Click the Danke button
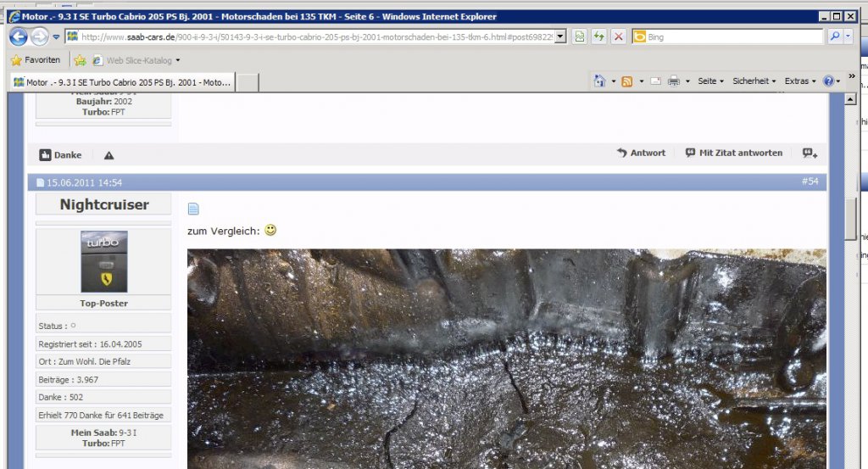Image resolution: width=868 pixels, height=469 pixels. [60, 155]
